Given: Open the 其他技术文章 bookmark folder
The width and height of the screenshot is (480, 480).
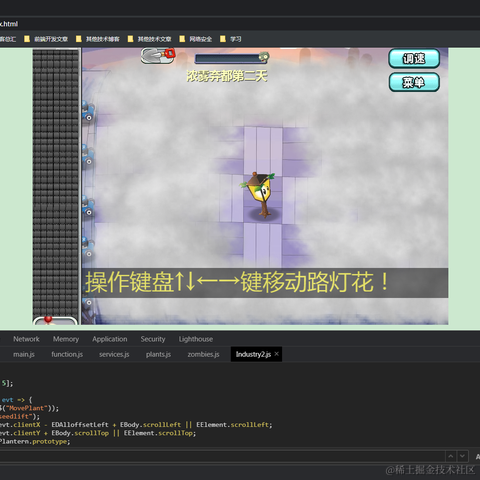Looking at the screenshot, I should tap(150, 39).
